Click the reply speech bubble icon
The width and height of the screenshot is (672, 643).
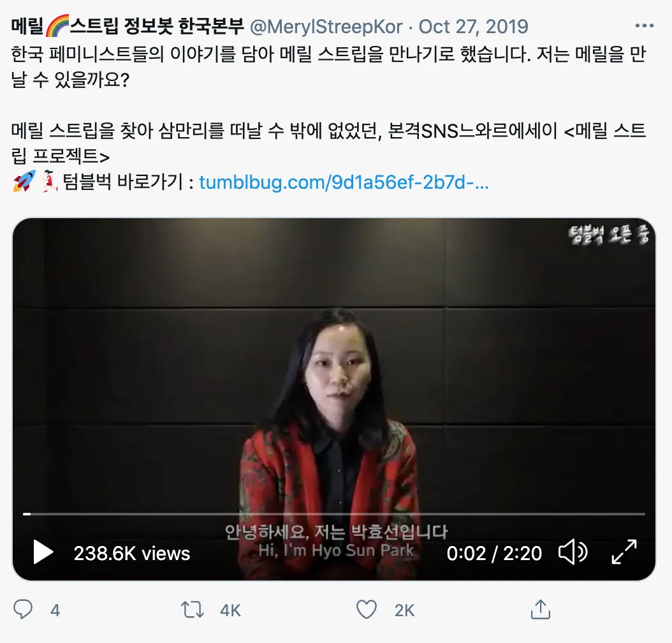[x=23, y=609]
